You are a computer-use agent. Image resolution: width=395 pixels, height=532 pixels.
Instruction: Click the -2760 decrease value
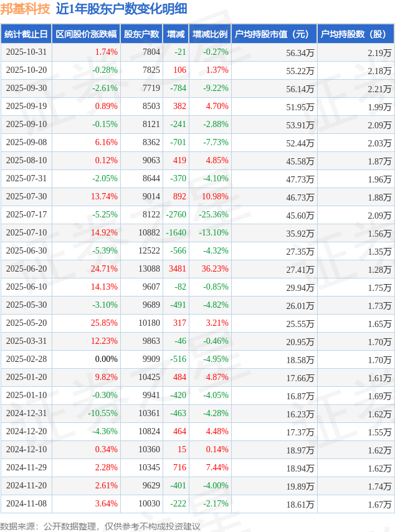176,215
